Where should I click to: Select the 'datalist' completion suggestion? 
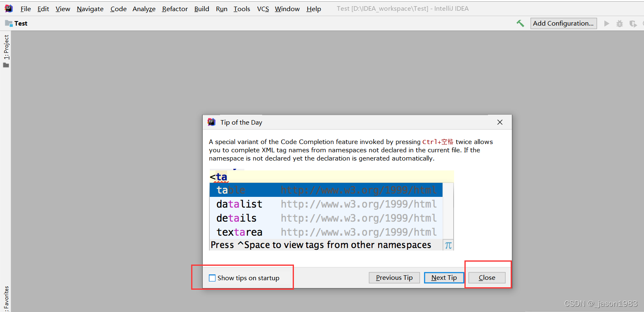click(326, 204)
